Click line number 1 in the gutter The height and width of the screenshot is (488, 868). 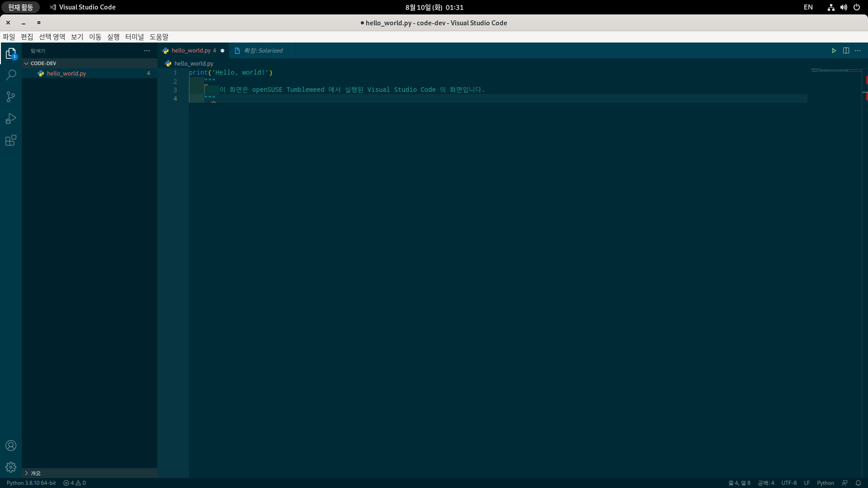[175, 73]
